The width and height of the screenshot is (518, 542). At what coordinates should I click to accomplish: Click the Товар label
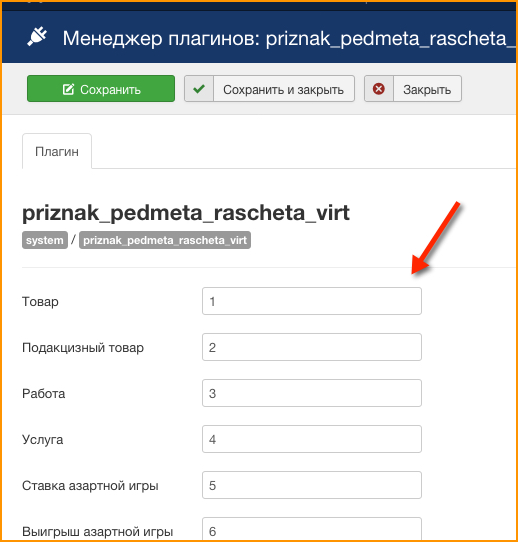click(x=40, y=301)
